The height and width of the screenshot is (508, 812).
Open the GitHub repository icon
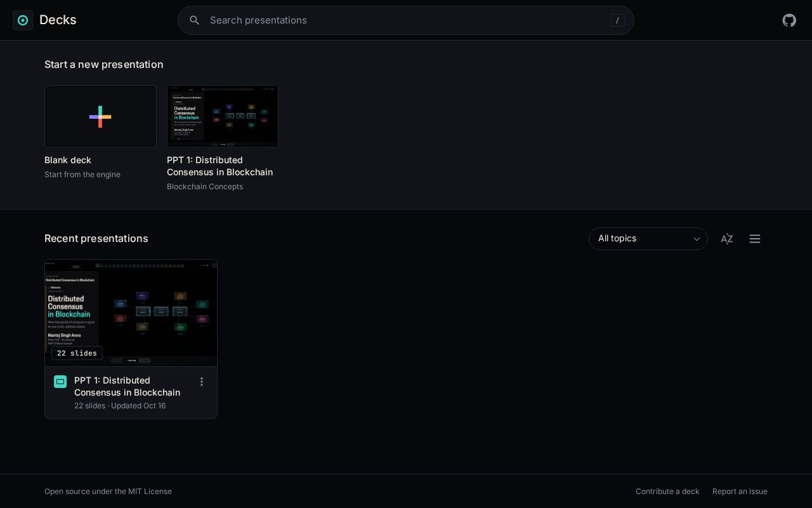(x=789, y=20)
